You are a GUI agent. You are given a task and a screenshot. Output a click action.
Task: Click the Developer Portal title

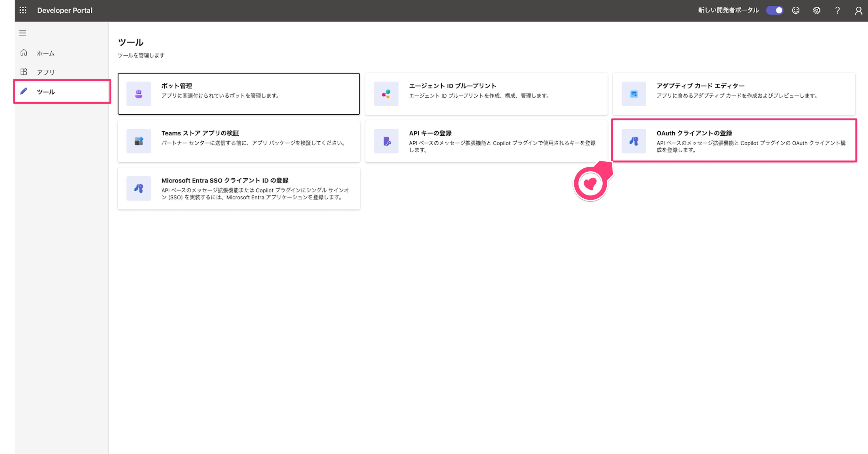65,11
